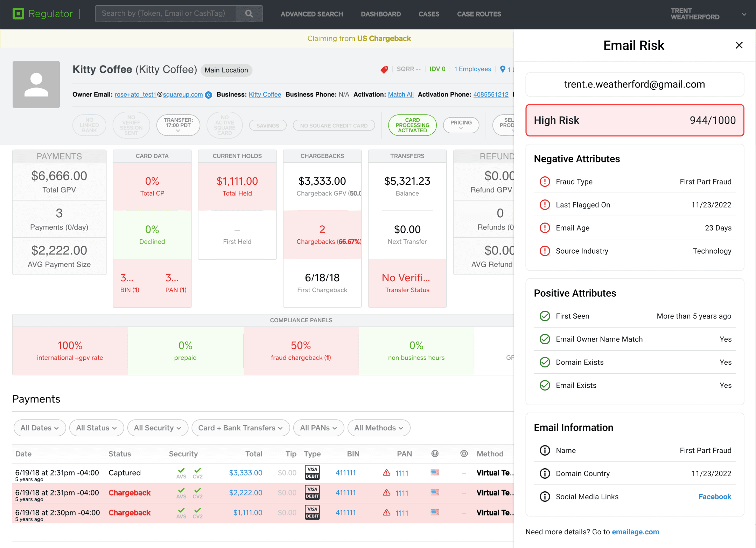The image size is (756, 548).
Task: Click the warning triangle on the $3,333.00 payment row
Action: (386, 473)
